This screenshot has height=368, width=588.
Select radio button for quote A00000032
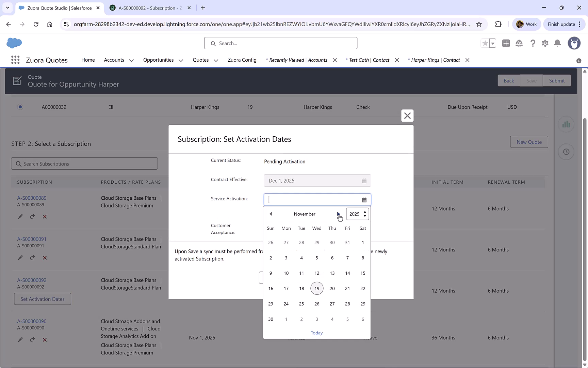click(20, 107)
